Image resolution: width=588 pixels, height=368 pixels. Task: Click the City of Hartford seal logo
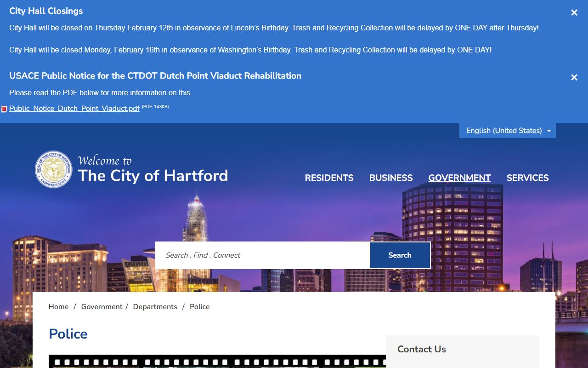click(x=54, y=169)
